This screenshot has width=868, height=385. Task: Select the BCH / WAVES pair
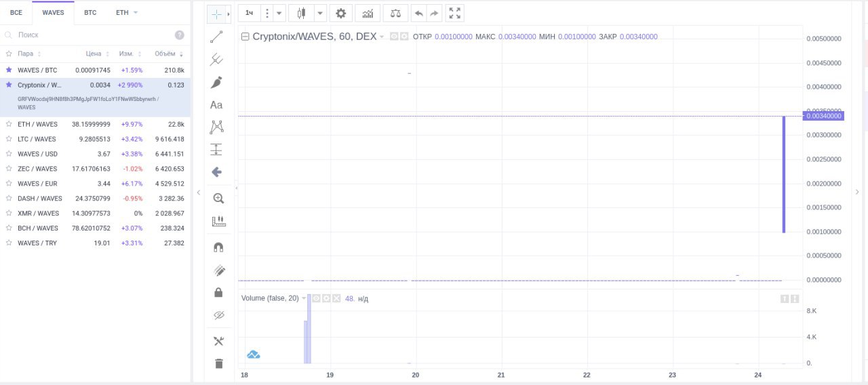click(95, 228)
